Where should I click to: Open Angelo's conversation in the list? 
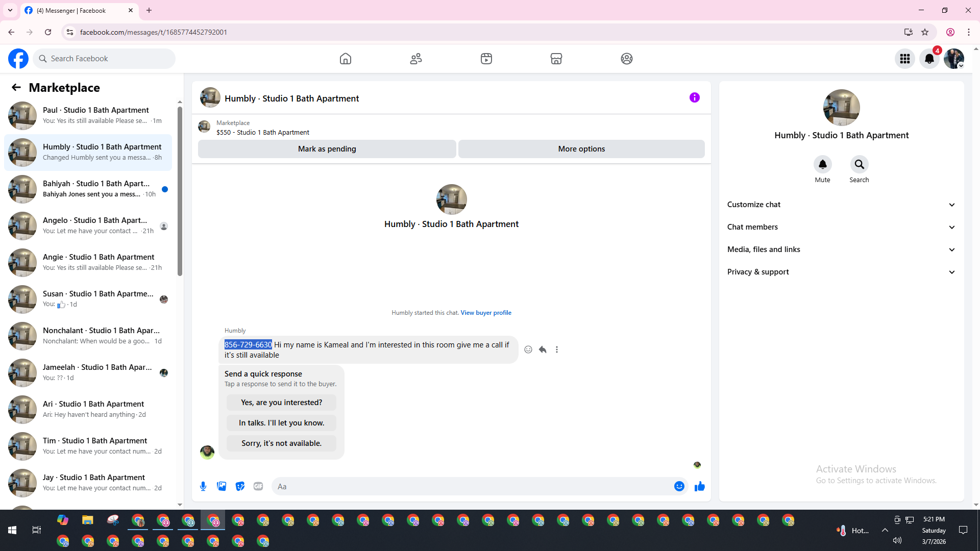point(88,226)
